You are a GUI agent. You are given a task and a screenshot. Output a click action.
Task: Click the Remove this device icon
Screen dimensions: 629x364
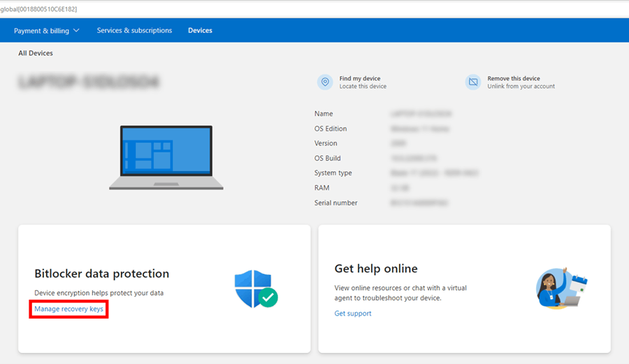click(473, 82)
